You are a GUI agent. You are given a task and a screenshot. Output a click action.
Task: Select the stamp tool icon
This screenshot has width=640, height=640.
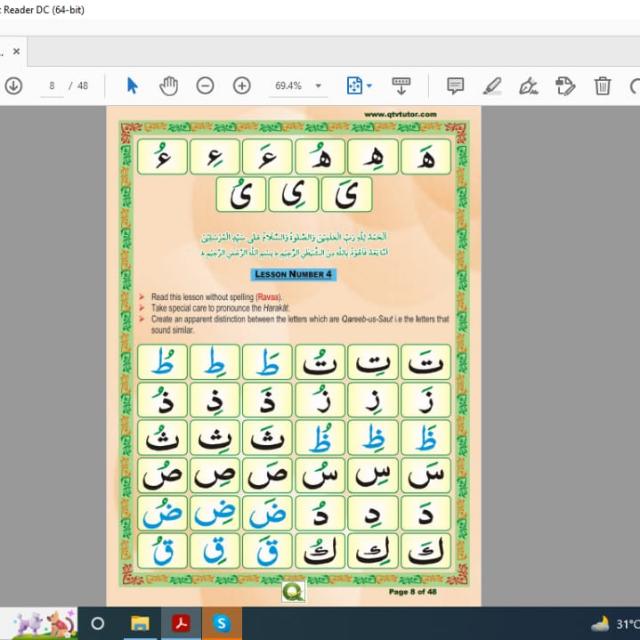pyautogui.click(x=565, y=86)
